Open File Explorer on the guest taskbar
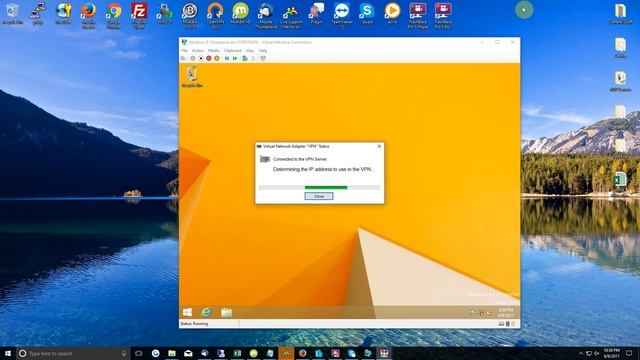 click(x=226, y=313)
